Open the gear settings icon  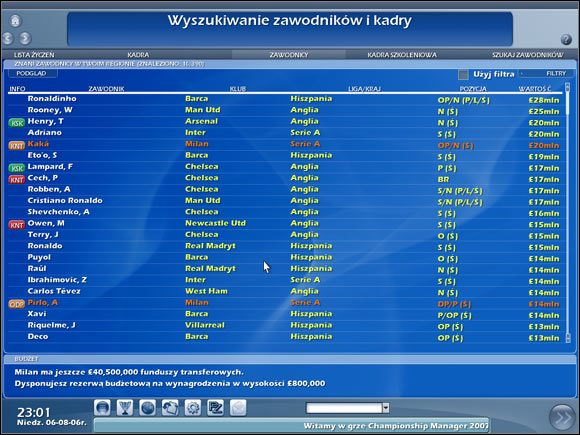click(193, 408)
